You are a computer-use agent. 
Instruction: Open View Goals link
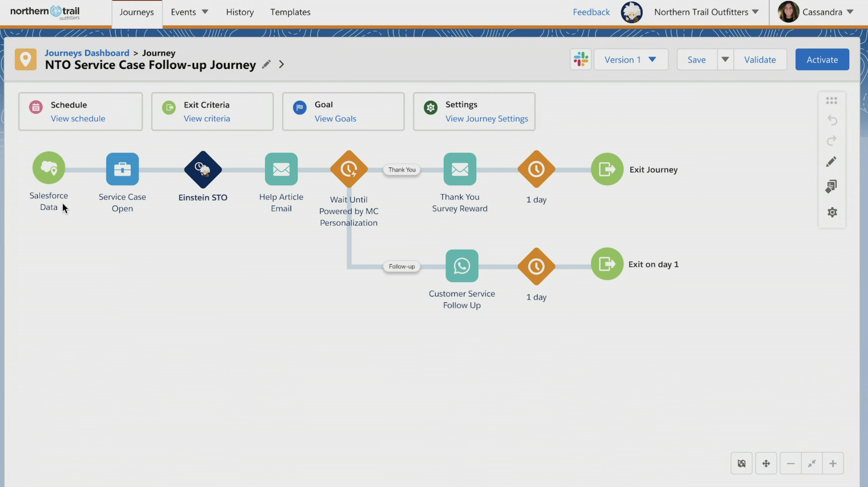click(335, 119)
